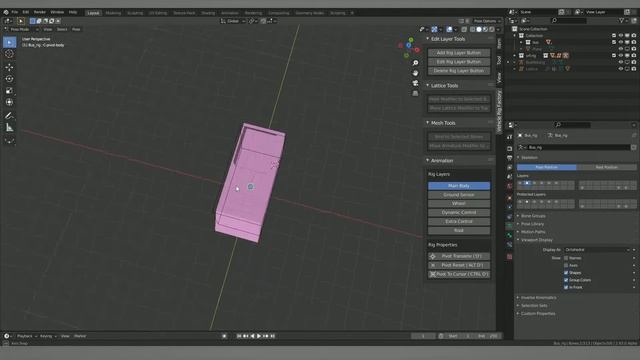Screen dimensions: 640x360
Task: Click the outliner search field
Action: click(x=569, y=20)
